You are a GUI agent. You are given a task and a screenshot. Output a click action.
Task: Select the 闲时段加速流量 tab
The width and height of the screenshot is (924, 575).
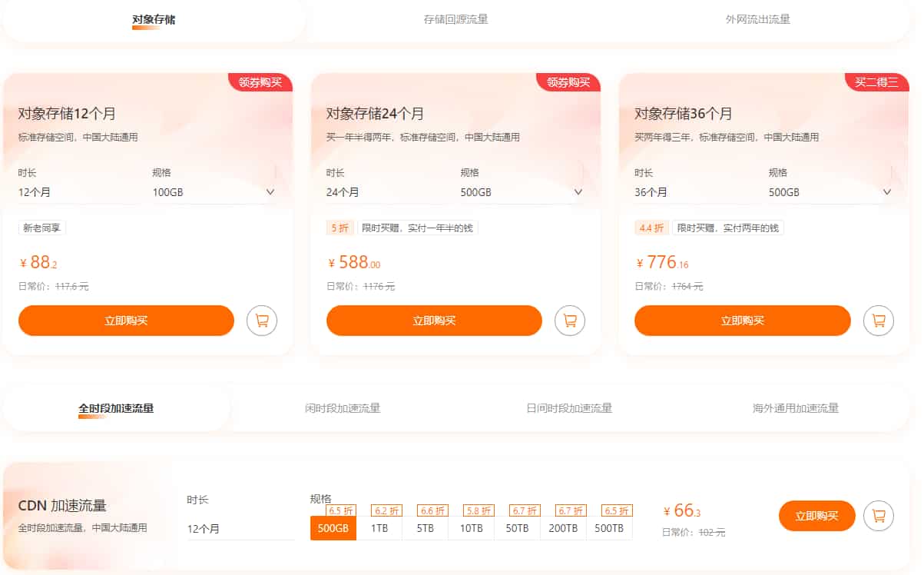pyautogui.click(x=340, y=410)
